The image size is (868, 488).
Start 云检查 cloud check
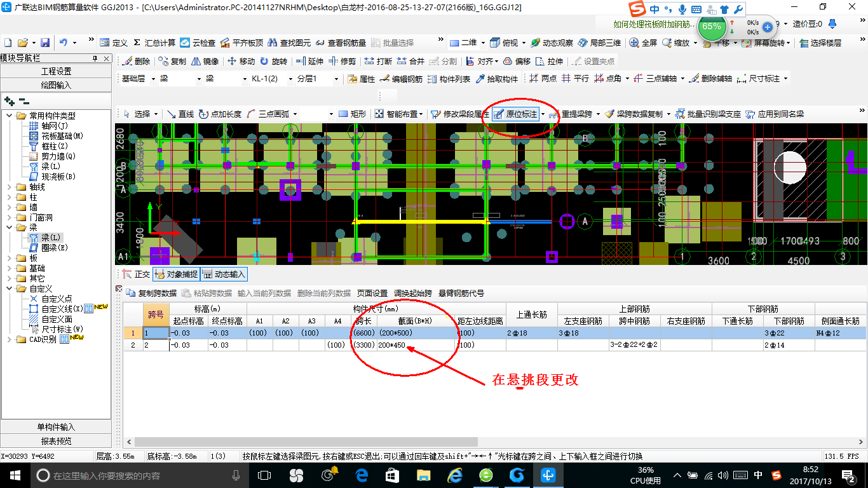pyautogui.click(x=198, y=43)
